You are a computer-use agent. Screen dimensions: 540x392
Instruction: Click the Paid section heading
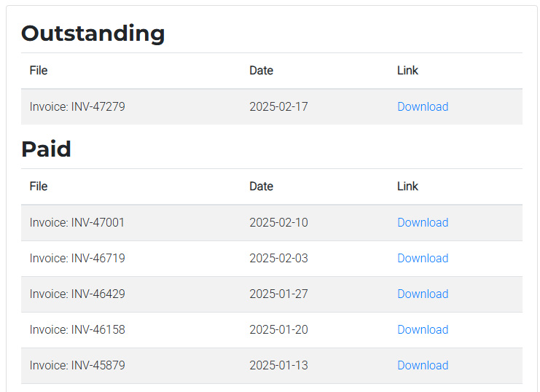(46, 149)
